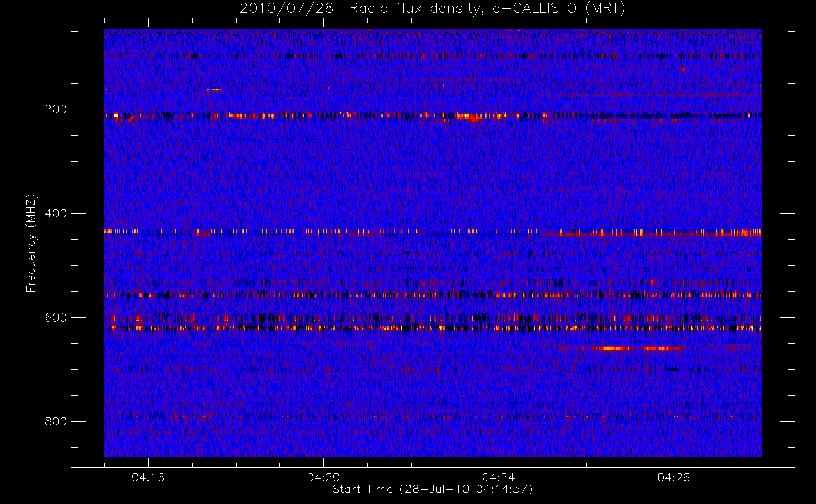Click the 04:16 time tick label
This screenshot has width=816, height=504.
click(148, 477)
